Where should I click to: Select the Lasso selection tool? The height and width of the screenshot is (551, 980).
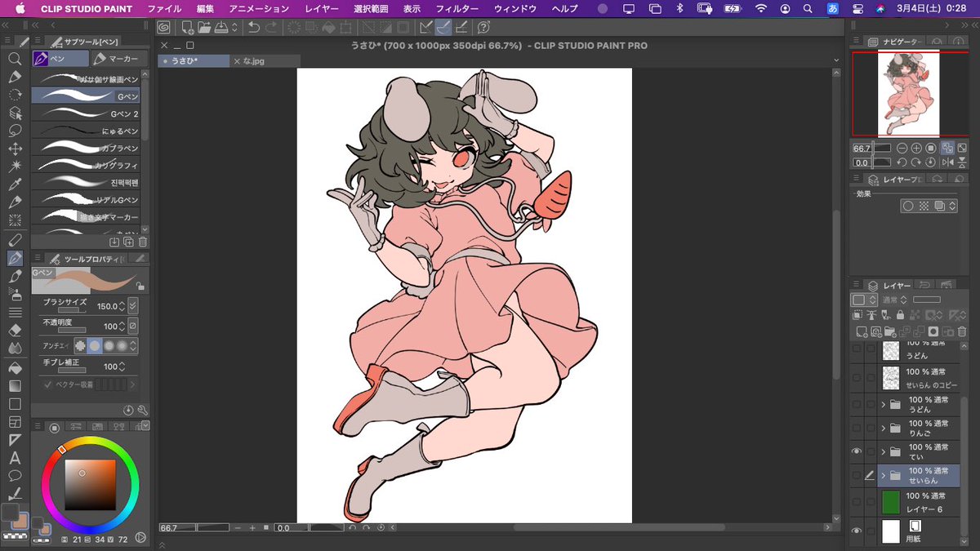tap(15, 131)
